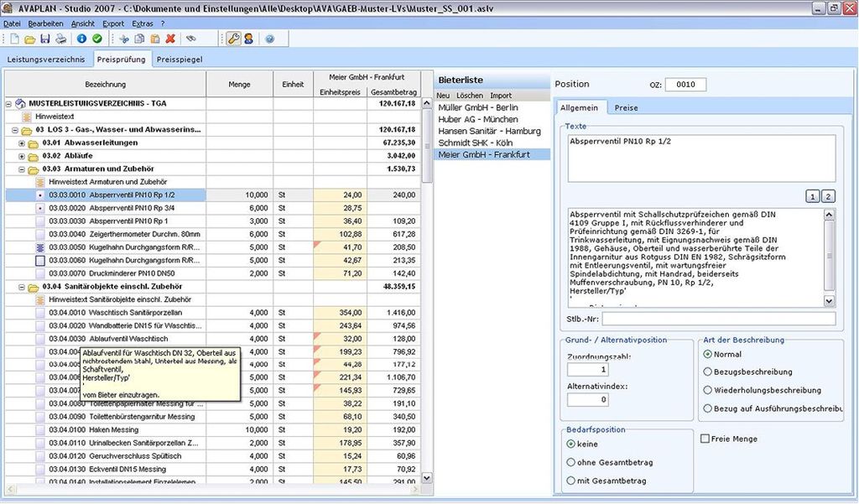Click the square icon of 03.03.0060 Kugelhahn
The width and height of the screenshot is (859, 504).
click(40, 261)
